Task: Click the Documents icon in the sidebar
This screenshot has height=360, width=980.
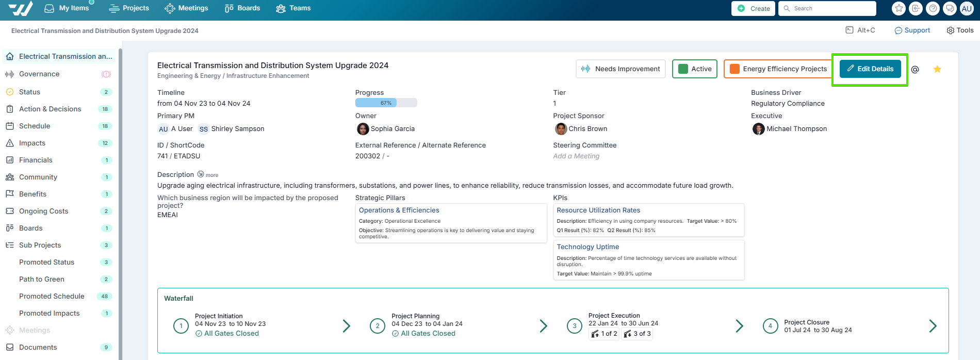Action: tap(10, 347)
